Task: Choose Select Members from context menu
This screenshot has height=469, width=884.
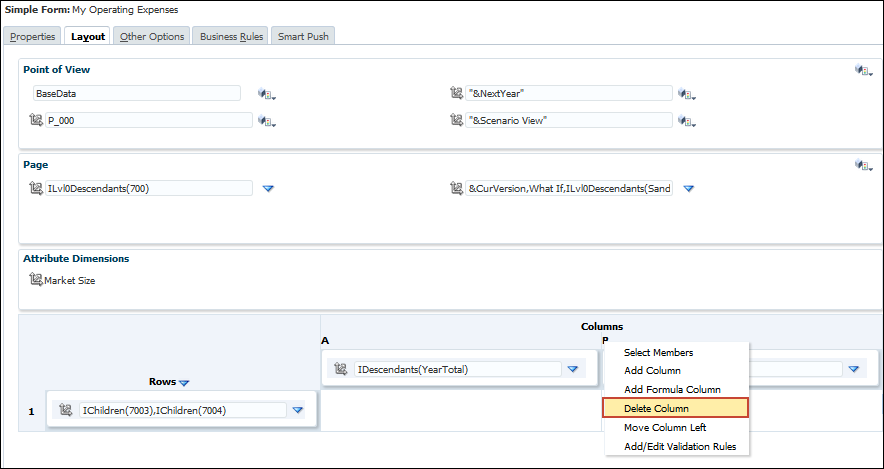Action: click(658, 352)
